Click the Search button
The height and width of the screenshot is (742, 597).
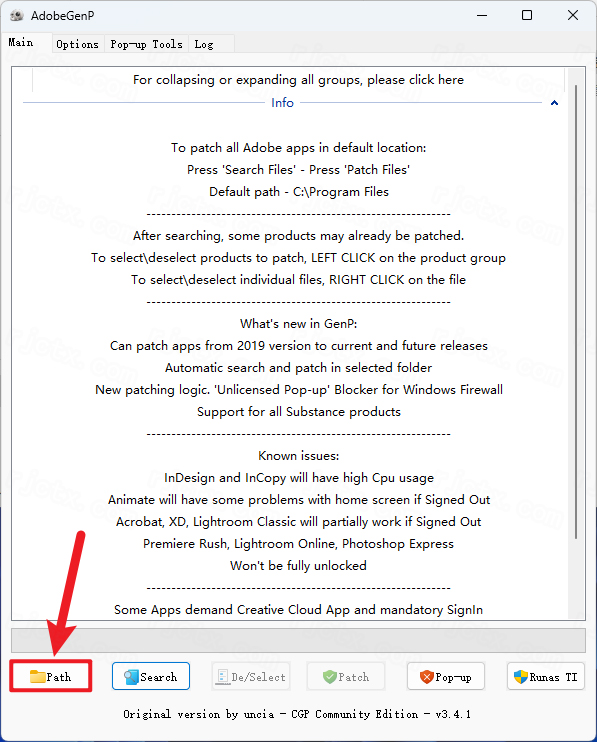tap(151, 676)
